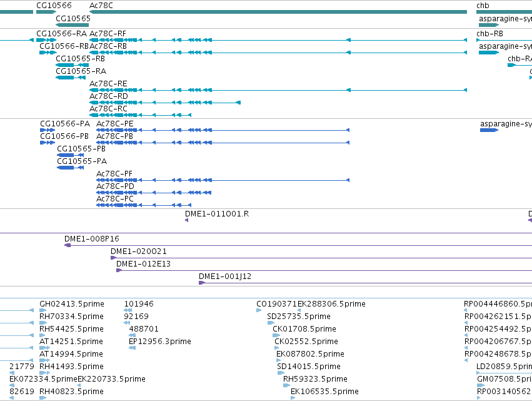Select EST RH54425.5prime
The height and width of the screenshot is (401, 532).
[43, 335]
